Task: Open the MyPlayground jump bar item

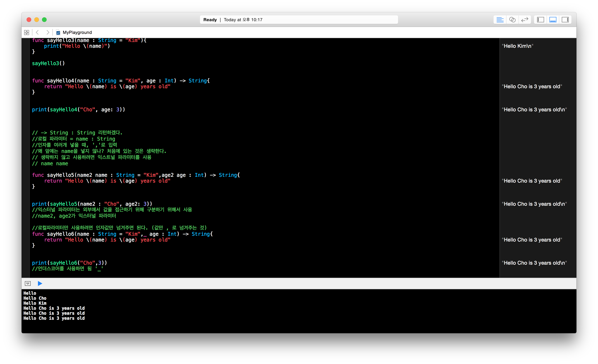Action: coord(77,33)
